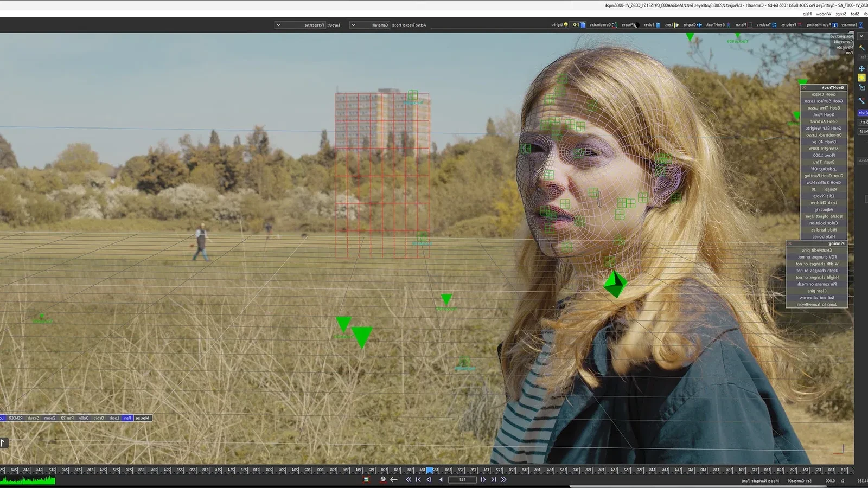Close the Pinning floating panel
Image resolution: width=868 pixels, height=488 pixels.
(790, 243)
